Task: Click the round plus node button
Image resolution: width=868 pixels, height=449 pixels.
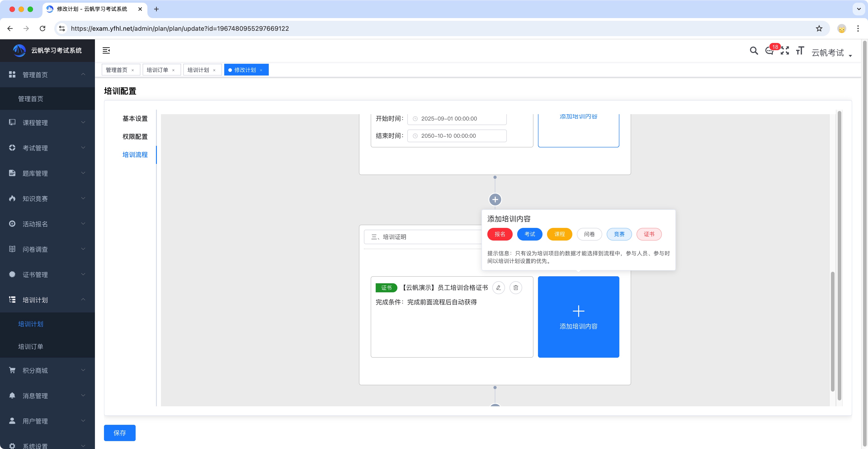Action: [495, 200]
